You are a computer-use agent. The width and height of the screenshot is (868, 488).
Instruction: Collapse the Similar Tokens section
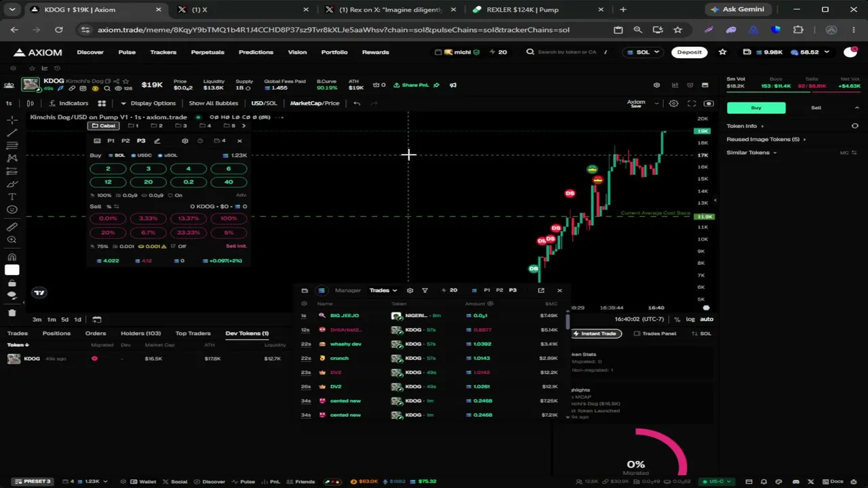751,152
